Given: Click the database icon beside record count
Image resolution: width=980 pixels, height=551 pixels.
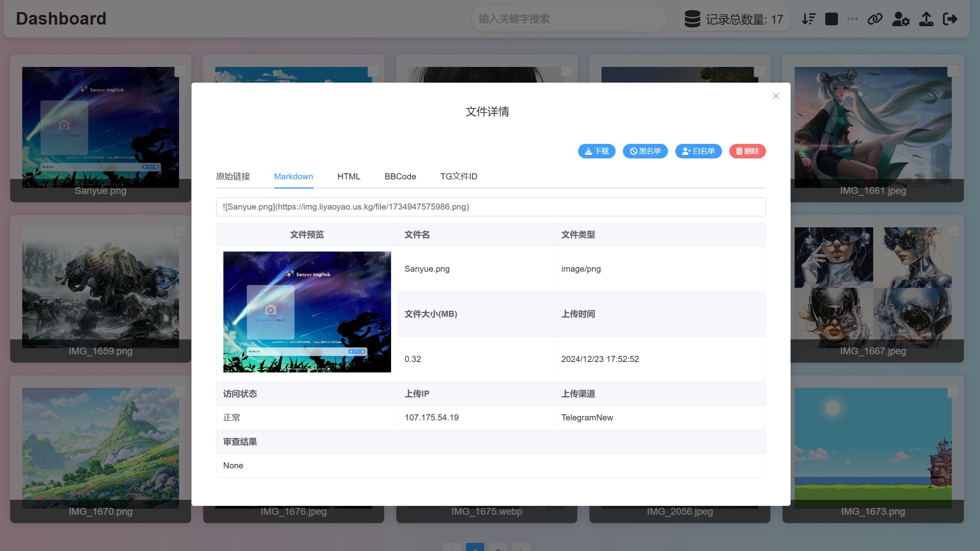Looking at the screenshot, I should pyautogui.click(x=692, y=19).
